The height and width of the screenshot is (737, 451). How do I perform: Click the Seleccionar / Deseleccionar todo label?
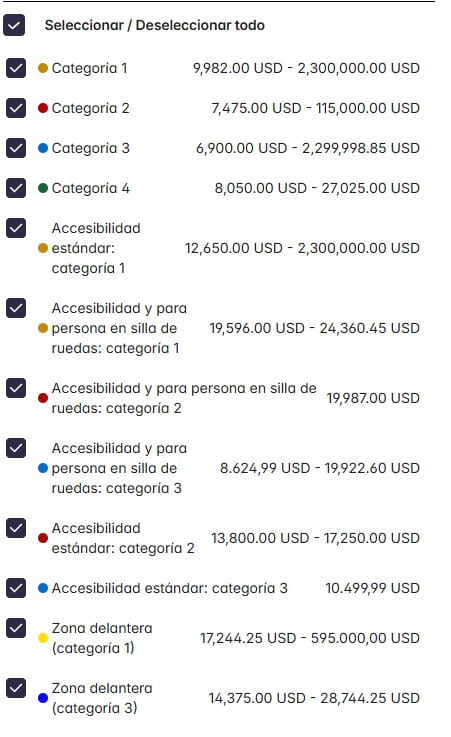tap(155, 25)
